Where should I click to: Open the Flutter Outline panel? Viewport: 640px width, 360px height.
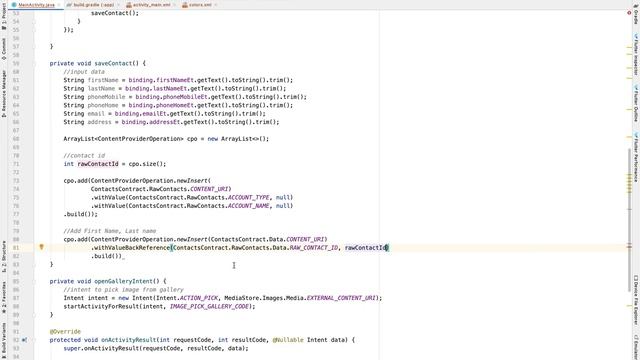tap(636, 103)
